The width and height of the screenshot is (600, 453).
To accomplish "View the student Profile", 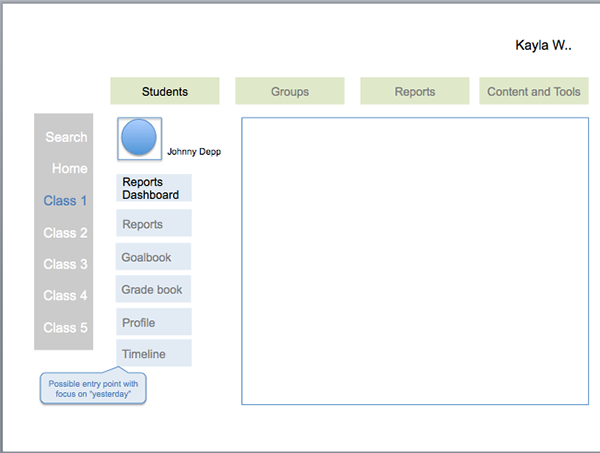I will (x=154, y=322).
